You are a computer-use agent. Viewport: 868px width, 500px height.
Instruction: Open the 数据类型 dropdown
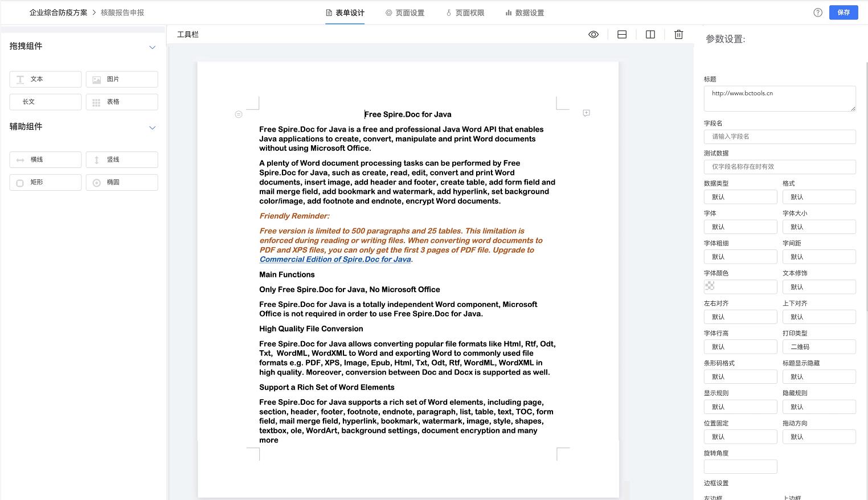tap(740, 197)
